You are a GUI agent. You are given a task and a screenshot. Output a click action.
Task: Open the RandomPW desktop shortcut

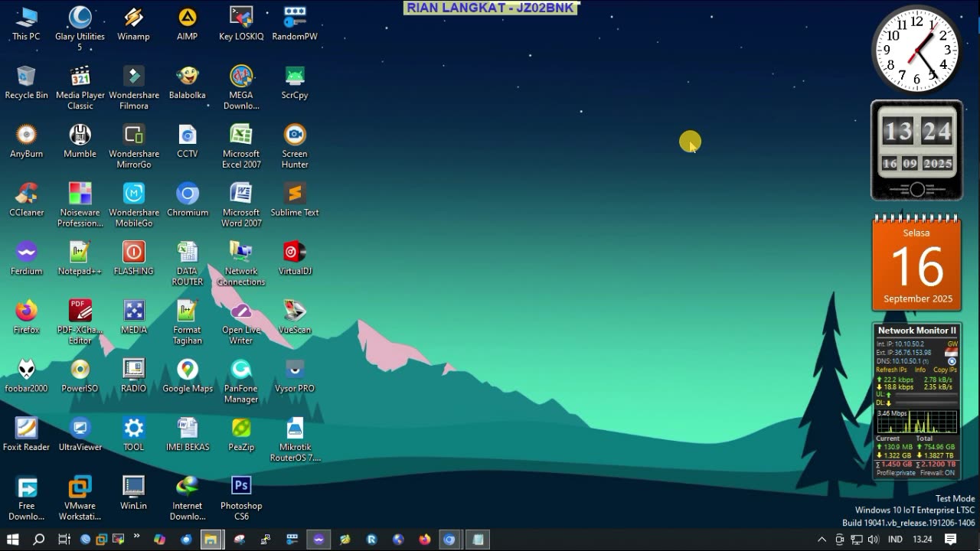295,23
